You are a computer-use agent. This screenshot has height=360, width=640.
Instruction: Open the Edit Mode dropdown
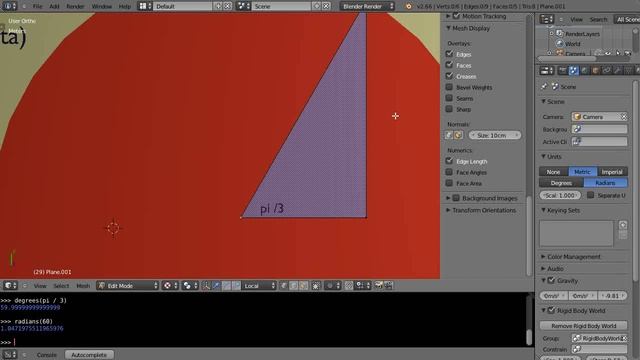pos(128,286)
